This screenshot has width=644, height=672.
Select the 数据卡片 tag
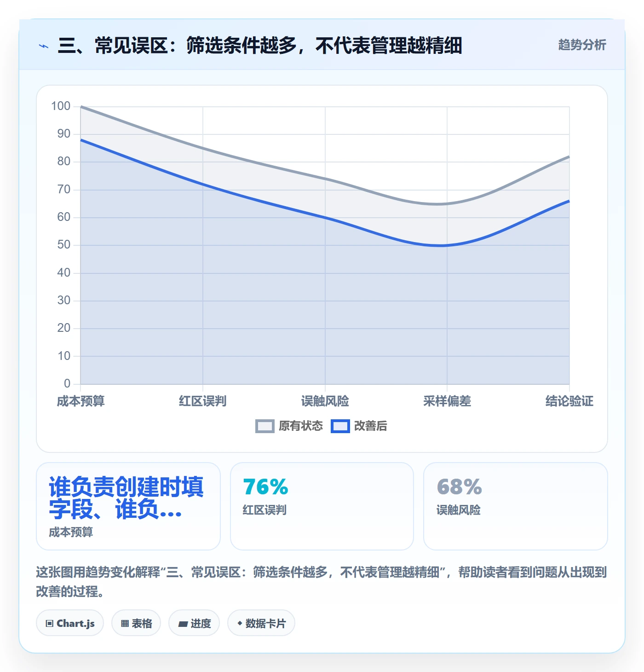pos(261,623)
